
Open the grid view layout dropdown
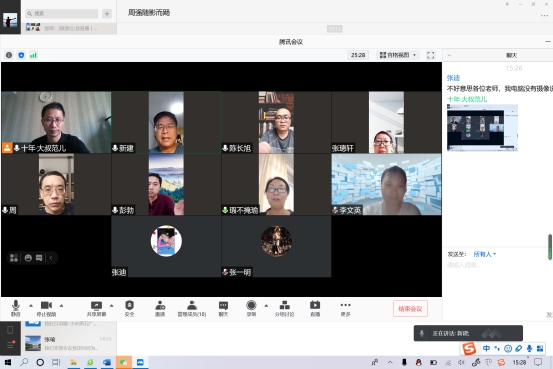point(398,55)
